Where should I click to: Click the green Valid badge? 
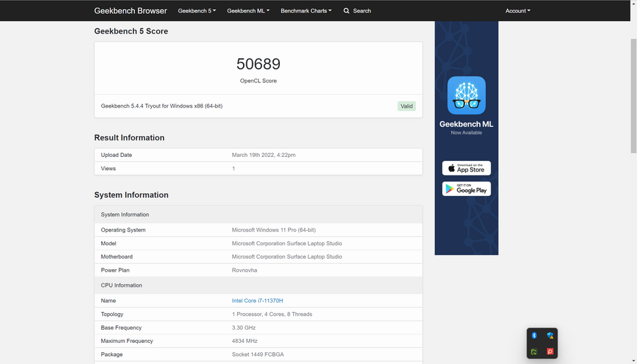407,106
